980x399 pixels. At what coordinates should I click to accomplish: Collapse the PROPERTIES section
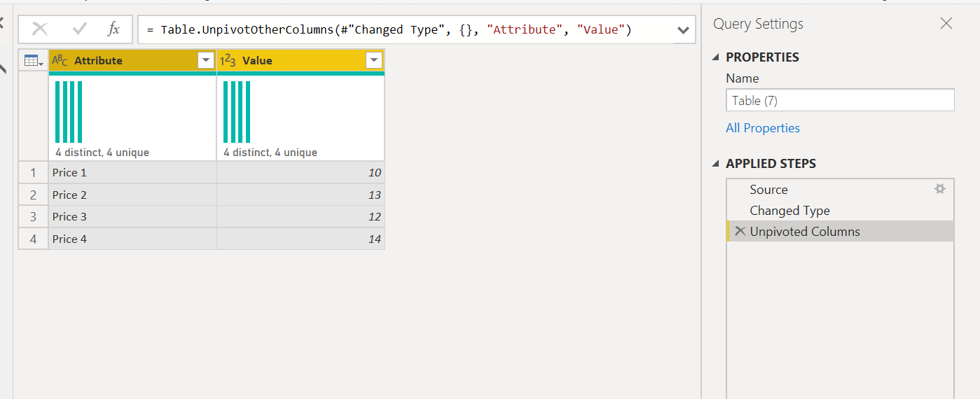tap(715, 57)
